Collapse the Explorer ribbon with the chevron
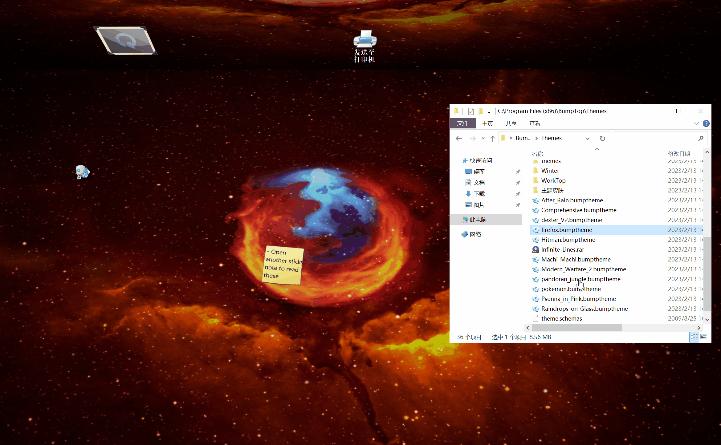Image resolution: width=721 pixels, height=445 pixels. click(x=697, y=123)
